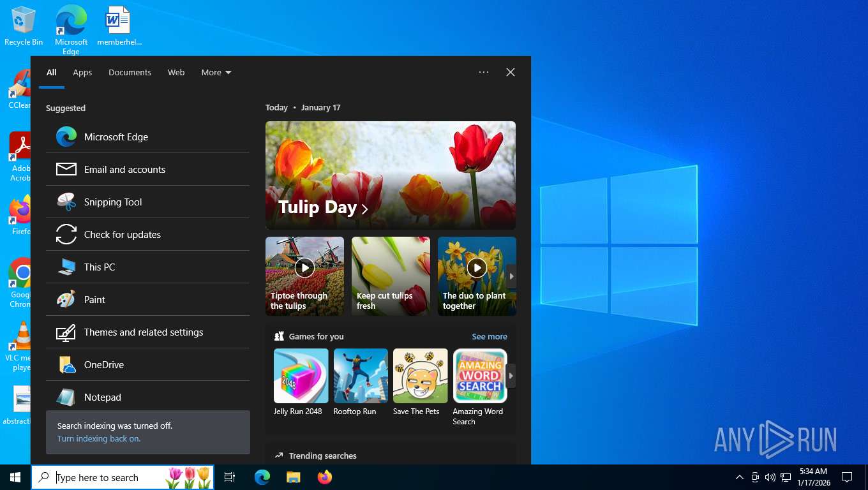The height and width of the screenshot is (490, 868).
Task: Open Microsoft Edge from the Suggested list
Action: point(147,137)
